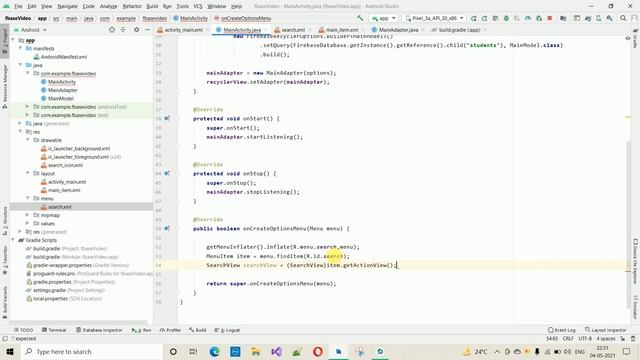The height and width of the screenshot is (360, 640).
Task: Collapse the drawable folder in tree
Action: pyautogui.click(x=28, y=140)
